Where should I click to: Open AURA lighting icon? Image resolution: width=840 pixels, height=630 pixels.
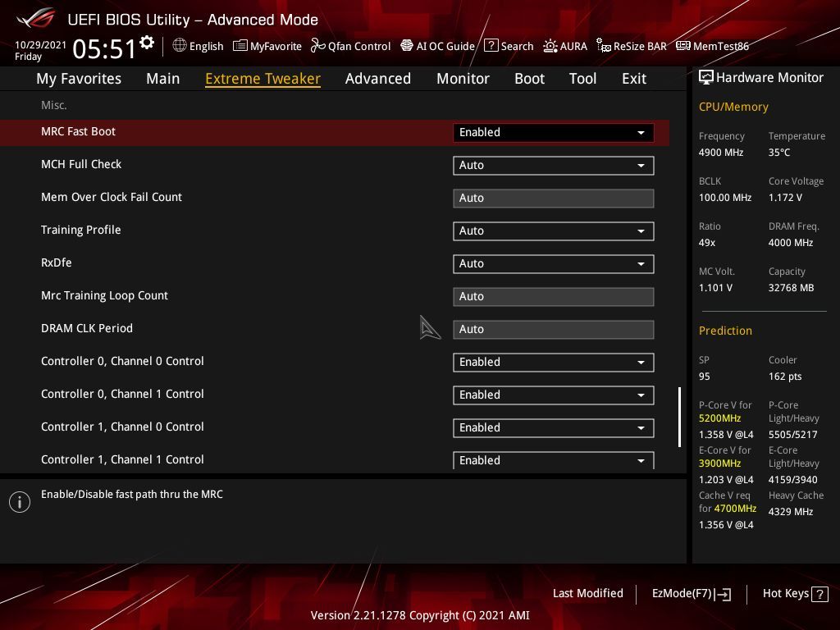coord(550,46)
